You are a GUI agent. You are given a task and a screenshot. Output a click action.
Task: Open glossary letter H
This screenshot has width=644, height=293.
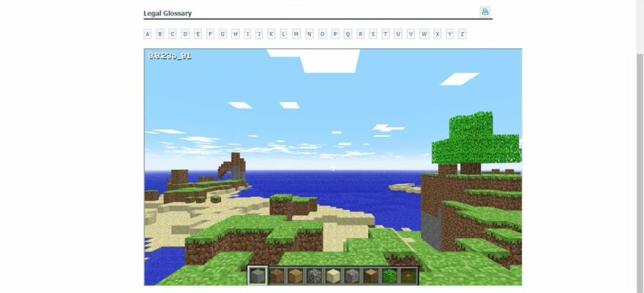[x=236, y=34]
